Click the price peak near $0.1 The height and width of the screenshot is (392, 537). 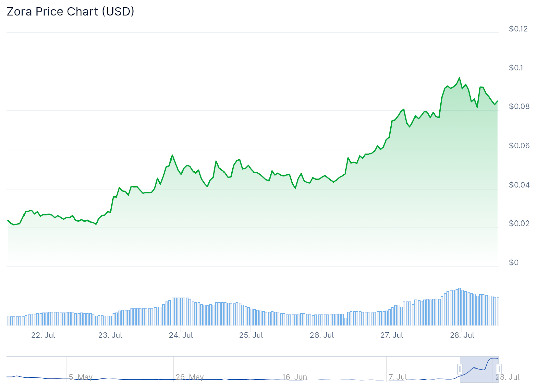point(459,78)
